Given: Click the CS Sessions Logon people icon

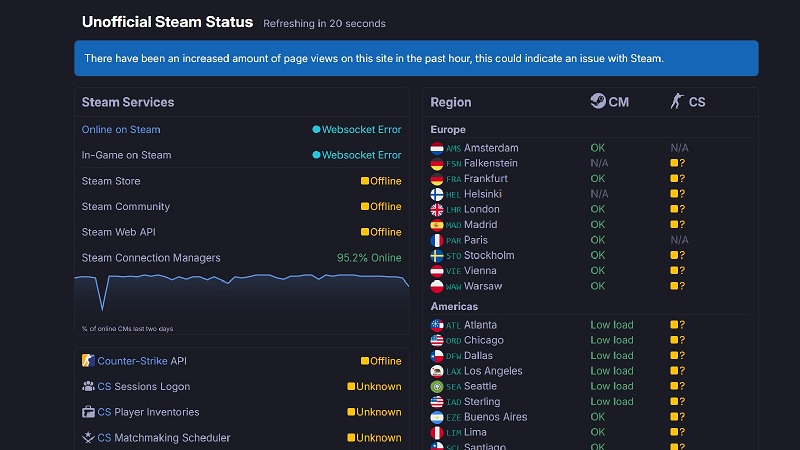Looking at the screenshot, I should (x=89, y=387).
